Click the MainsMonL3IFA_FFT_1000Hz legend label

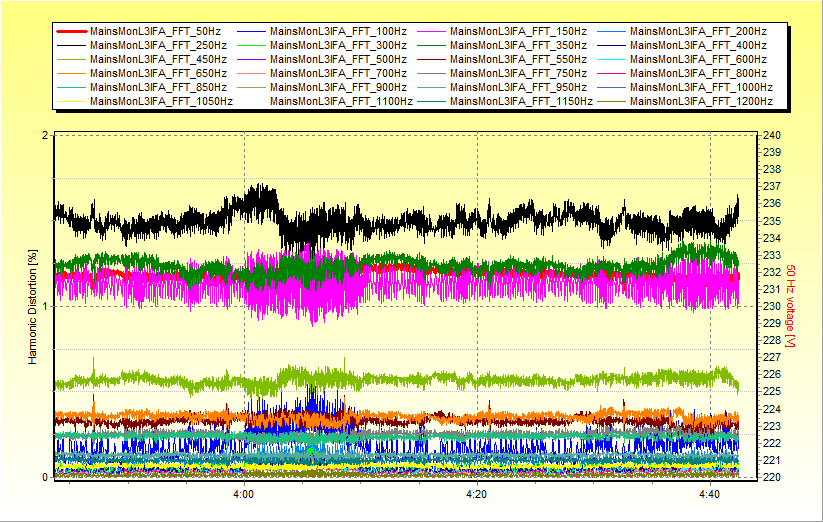click(x=702, y=88)
